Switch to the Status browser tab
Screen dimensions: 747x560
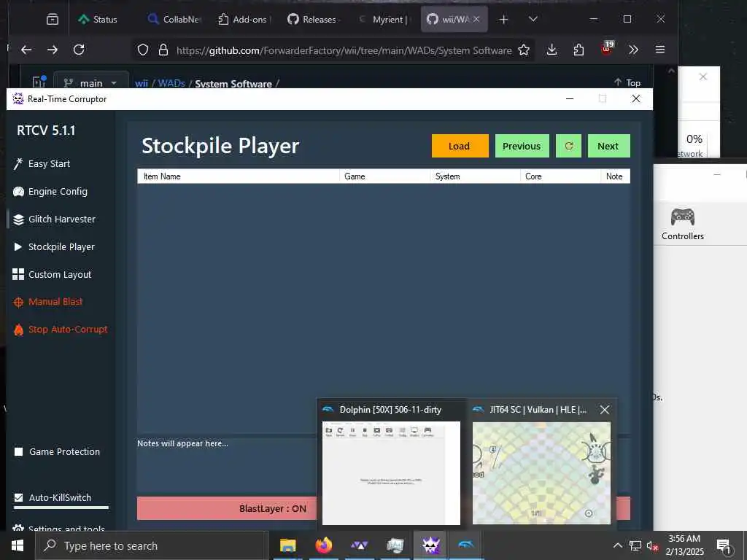point(99,20)
